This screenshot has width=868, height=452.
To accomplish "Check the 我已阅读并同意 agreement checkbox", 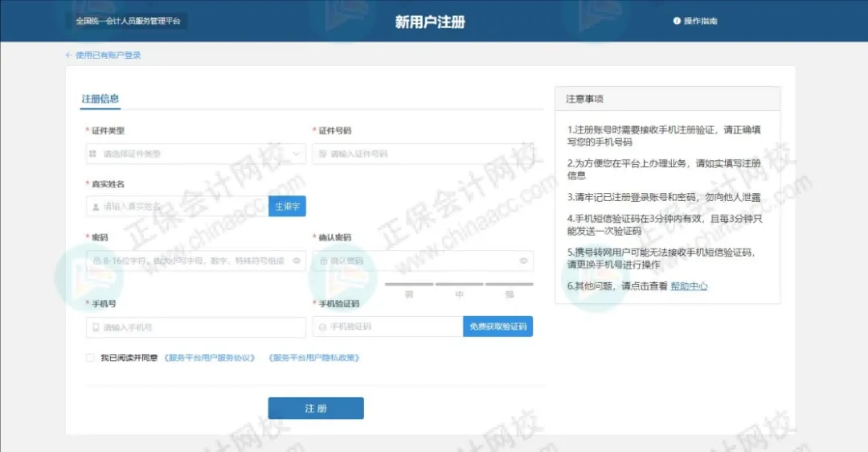I will coord(90,358).
